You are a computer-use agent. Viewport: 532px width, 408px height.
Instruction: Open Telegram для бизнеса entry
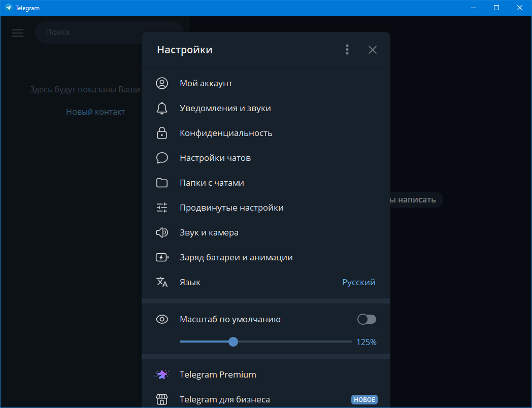coord(265,399)
